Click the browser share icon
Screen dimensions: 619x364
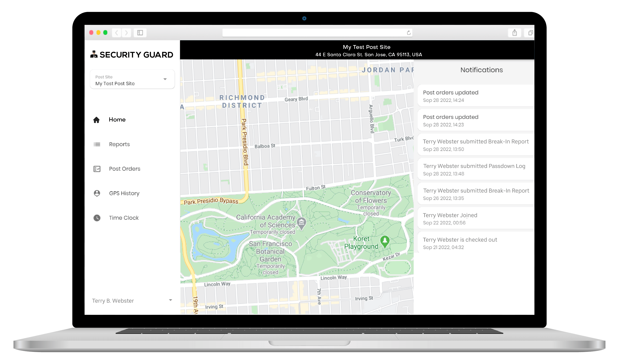click(514, 33)
